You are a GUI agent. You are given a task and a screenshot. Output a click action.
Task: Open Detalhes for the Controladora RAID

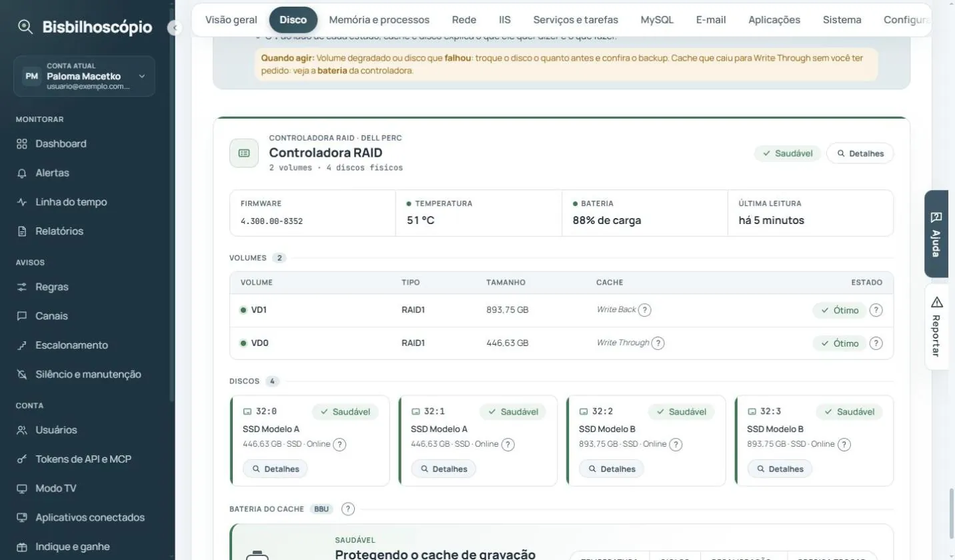pos(860,153)
